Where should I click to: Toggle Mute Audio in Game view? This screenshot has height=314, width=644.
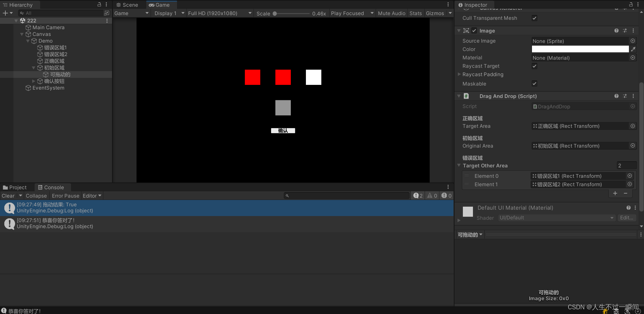tap(391, 13)
